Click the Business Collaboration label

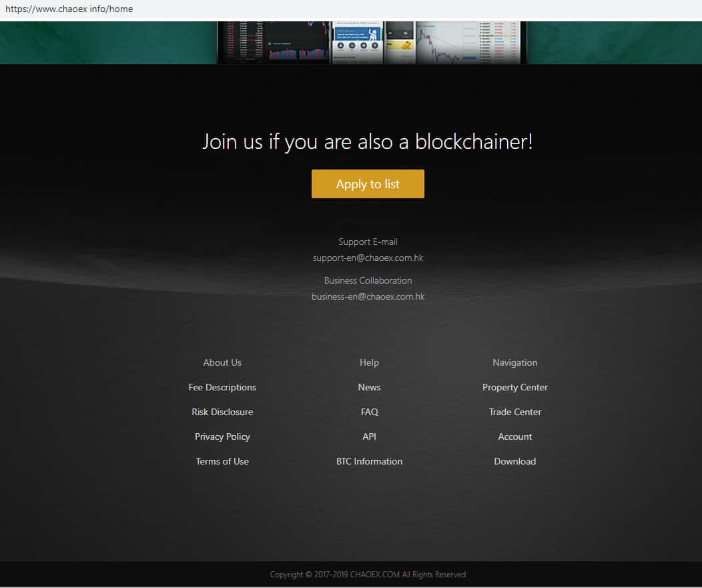[x=368, y=280]
